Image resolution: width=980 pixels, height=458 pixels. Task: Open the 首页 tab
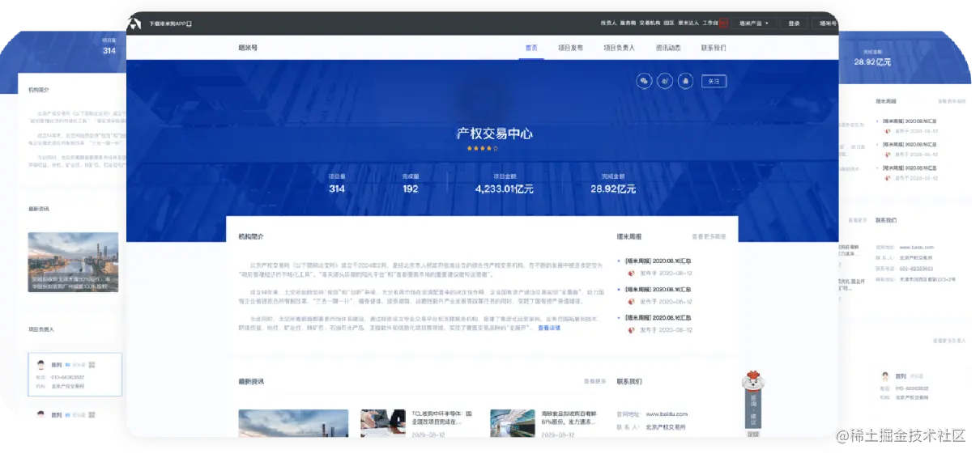(531, 48)
